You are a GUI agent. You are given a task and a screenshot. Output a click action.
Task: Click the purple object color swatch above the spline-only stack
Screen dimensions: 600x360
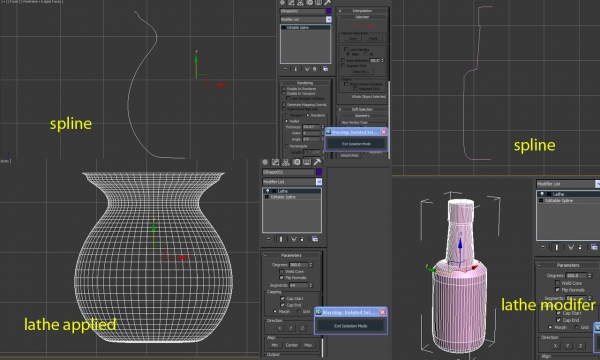point(329,11)
